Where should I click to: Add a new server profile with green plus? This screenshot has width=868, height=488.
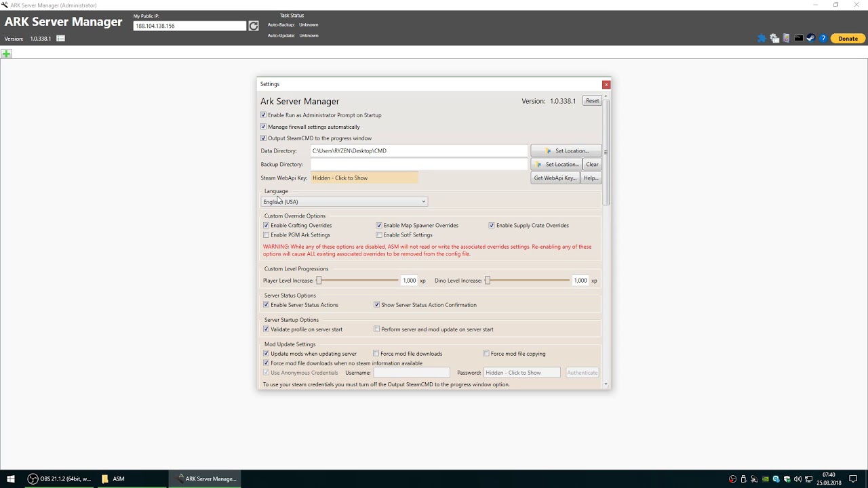(x=6, y=54)
